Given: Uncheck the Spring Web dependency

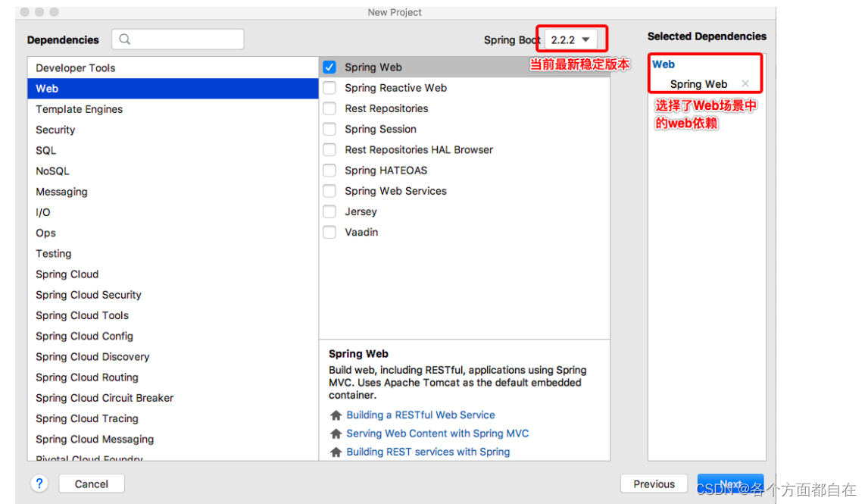Looking at the screenshot, I should [329, 67].
